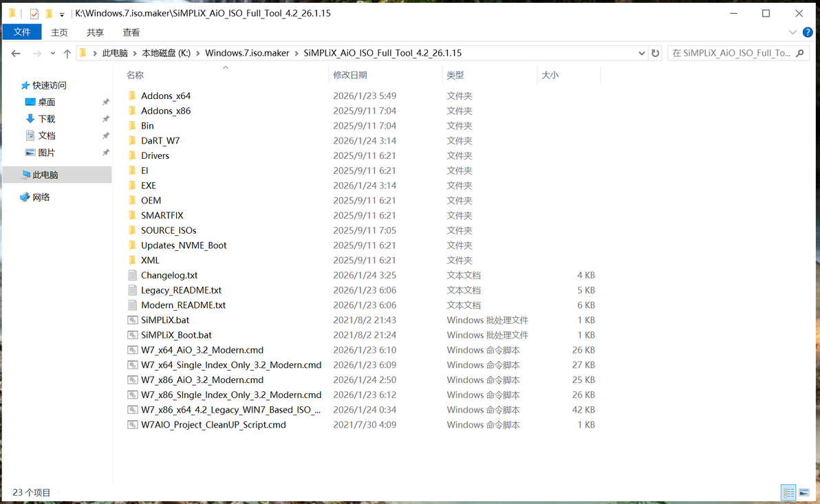This screenshot has height=504, width=820.
Task: Select the SOURCE_ISOs folder icon
Action: [132, 230]
